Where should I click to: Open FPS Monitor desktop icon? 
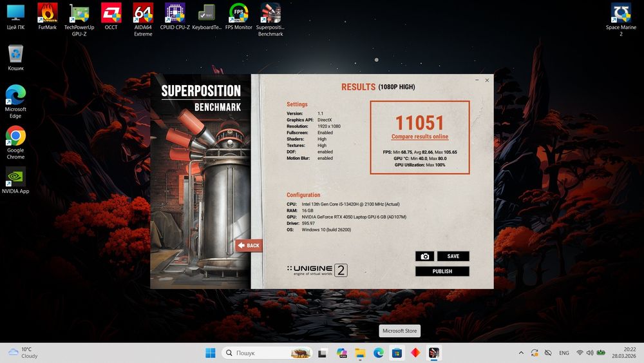[239, 17]
